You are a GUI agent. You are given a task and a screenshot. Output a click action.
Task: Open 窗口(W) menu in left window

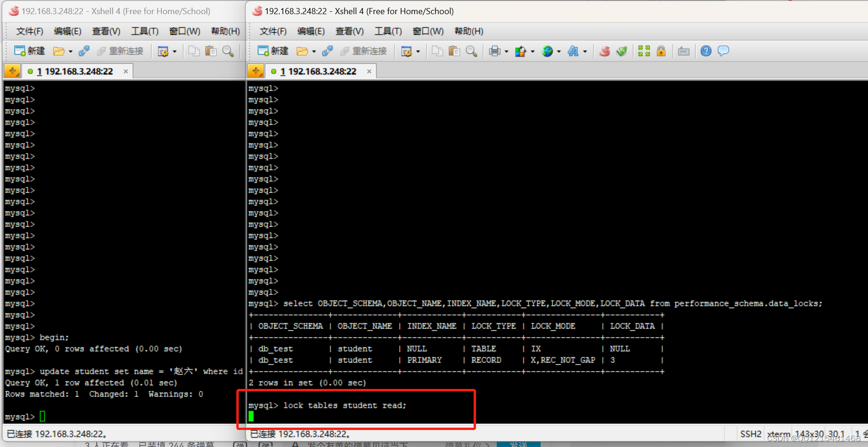coord(185,31)
